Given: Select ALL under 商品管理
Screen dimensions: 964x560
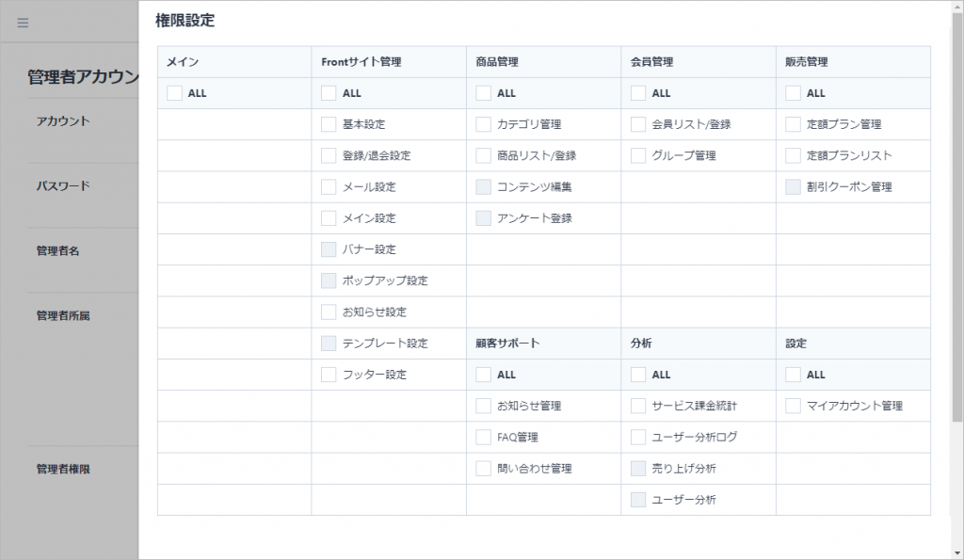Looking at the screenshot, I should [484, 93].
